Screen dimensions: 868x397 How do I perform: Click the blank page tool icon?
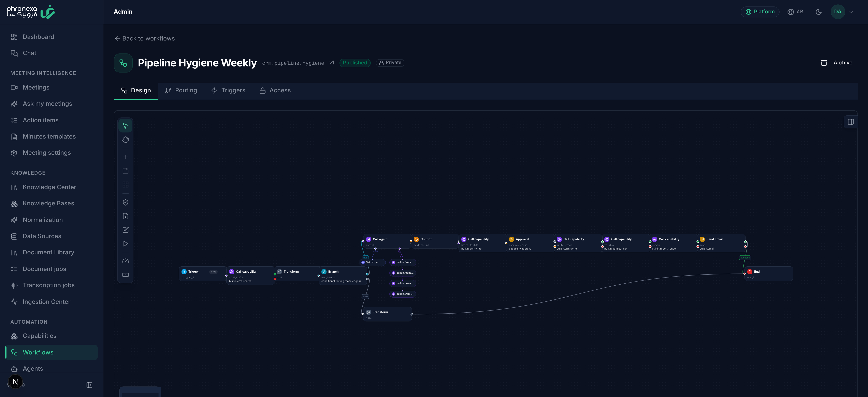pos(125,171)
